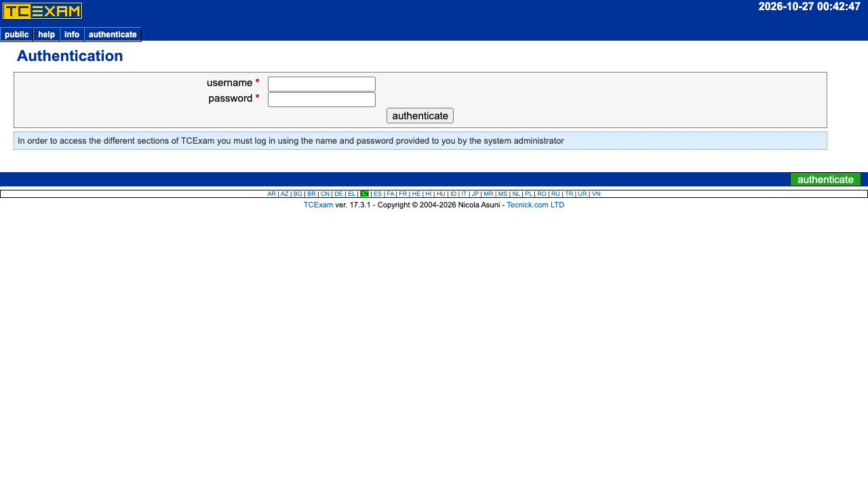Screen dimensions: 868x488
Task: Switch language to HU
Action: [441, 194]
